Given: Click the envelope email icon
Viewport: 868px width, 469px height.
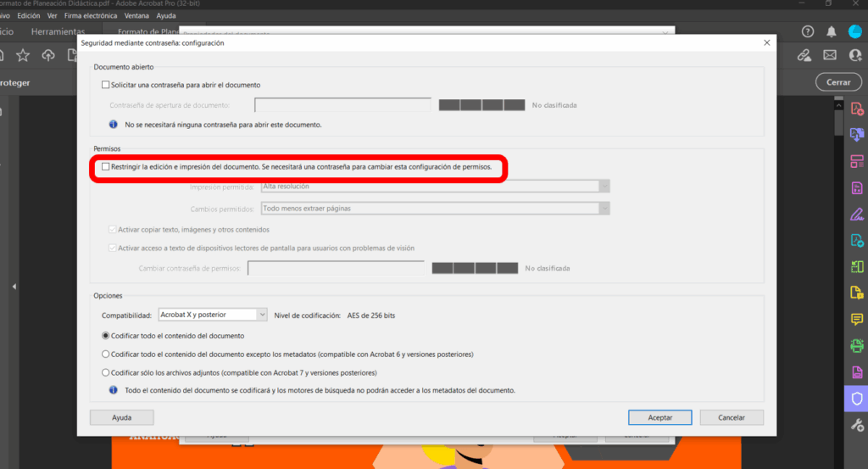Looking at the screenshot, I should tap(830, 55).
